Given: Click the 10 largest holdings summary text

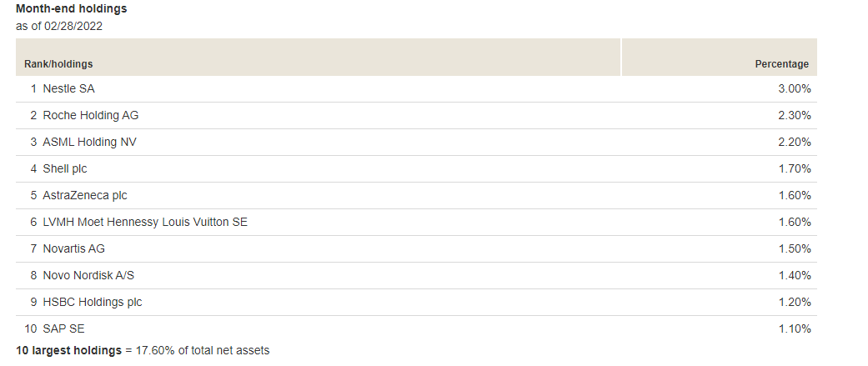Looking at the screenshot, I should pyautogui.click(x=142, y=351).
